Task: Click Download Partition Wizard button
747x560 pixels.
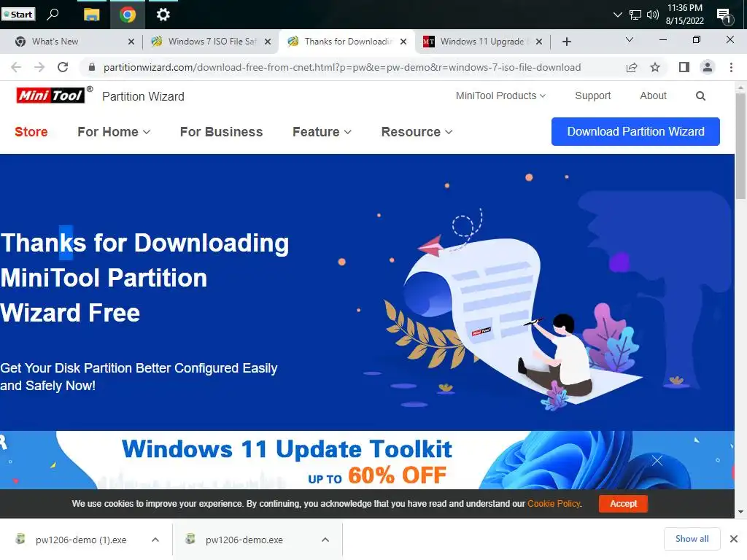Action: (x=635, y=131)
